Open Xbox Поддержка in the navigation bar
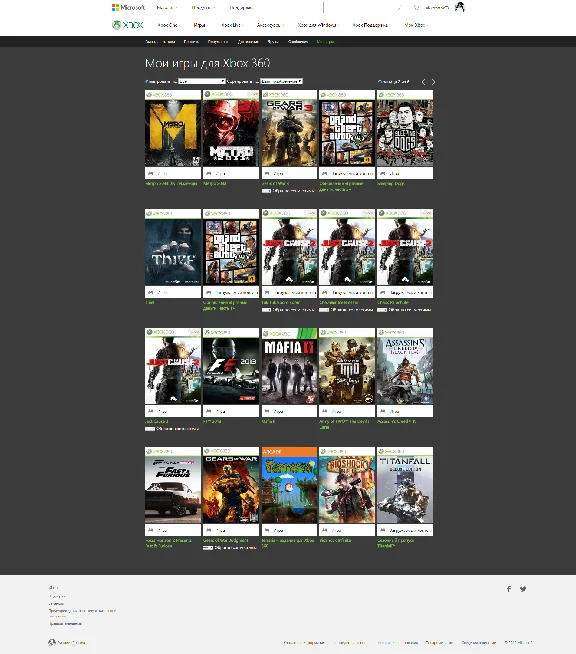The height and width of the screenshot is (654, 576). (x=370, y=25)
